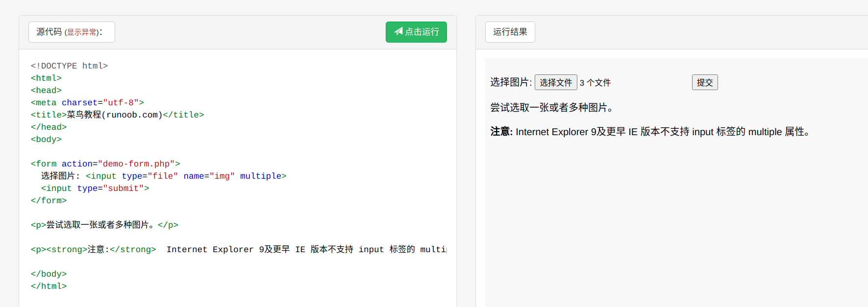868x307 pixels.
Task: Click the paper plane icon on run button
Action: pyautogui.click(x=398, y=31)
